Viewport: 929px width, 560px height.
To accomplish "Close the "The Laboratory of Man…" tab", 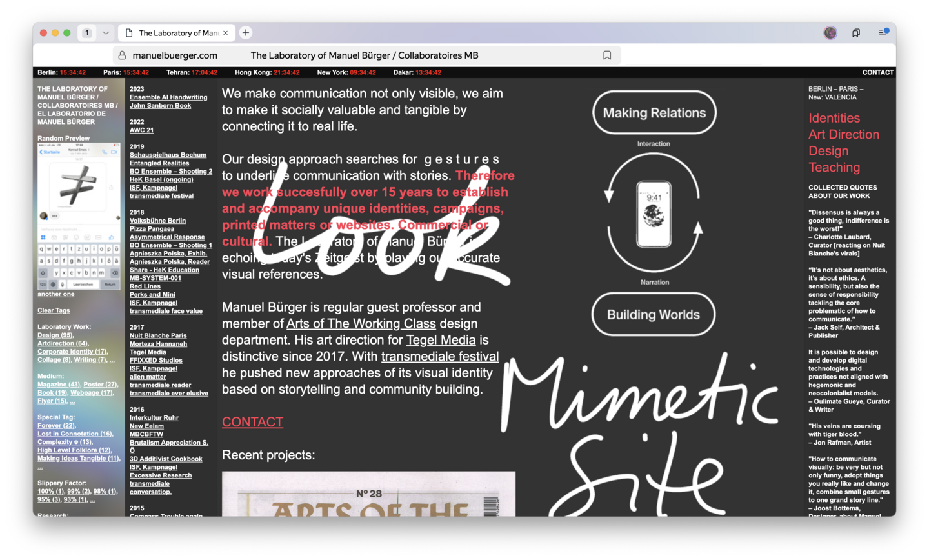I will point(226,33).
